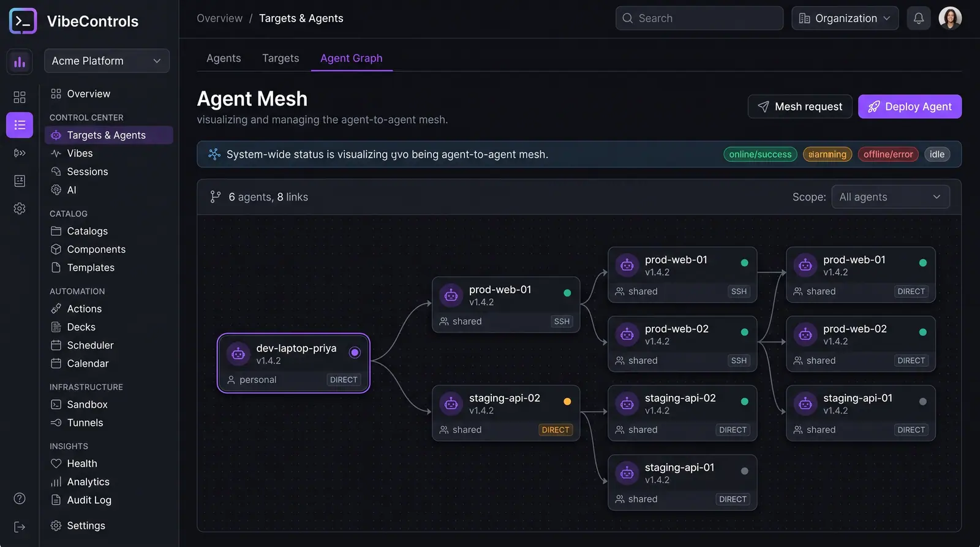Filter by online/success status badge
The height and width of the screenshot is (547, 980).
[x=760, y=154]
